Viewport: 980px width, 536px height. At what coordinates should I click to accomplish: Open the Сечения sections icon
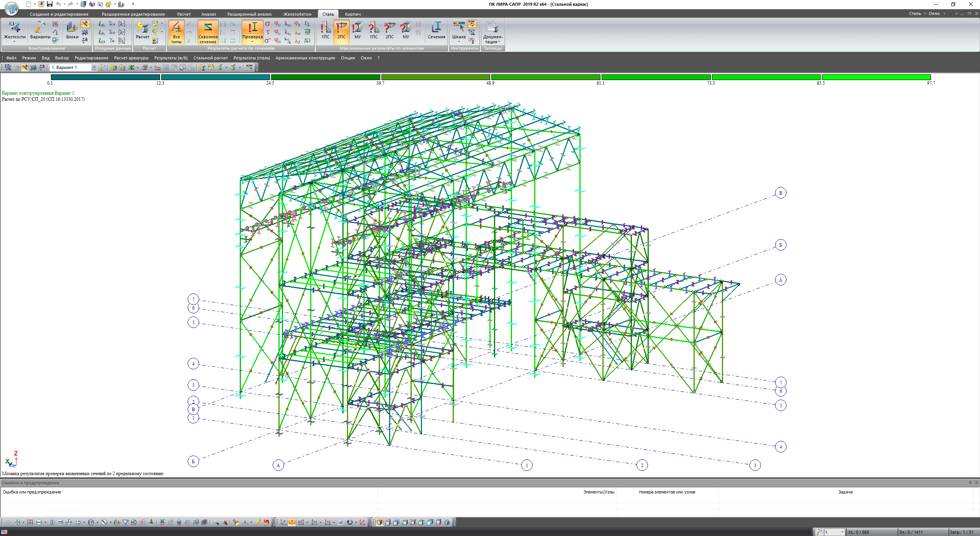click(x=436, y=30)
